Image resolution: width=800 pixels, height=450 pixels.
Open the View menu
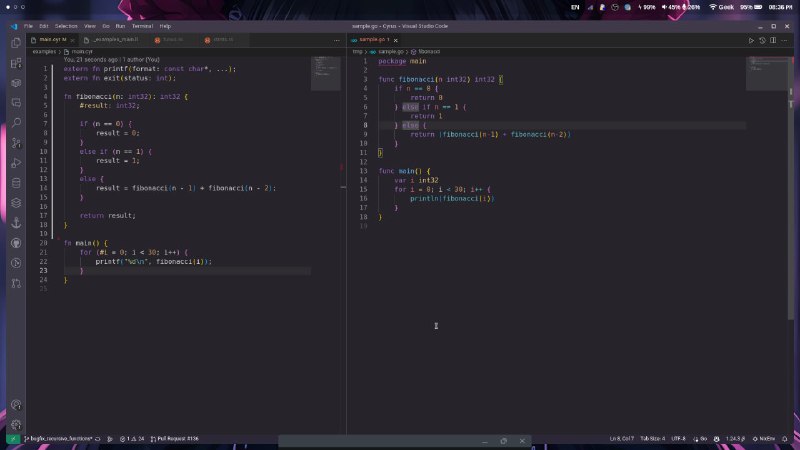[x=90, y=26]
